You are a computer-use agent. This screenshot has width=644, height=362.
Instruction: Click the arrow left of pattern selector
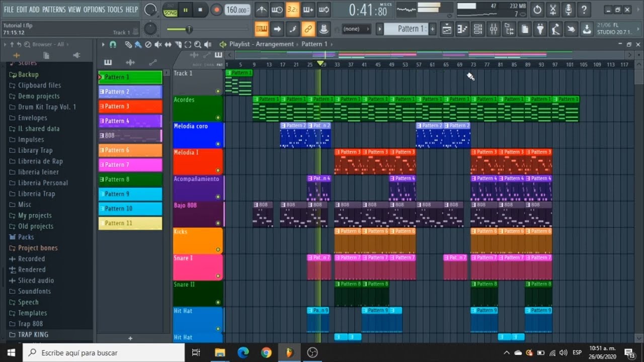coord(380,29)
